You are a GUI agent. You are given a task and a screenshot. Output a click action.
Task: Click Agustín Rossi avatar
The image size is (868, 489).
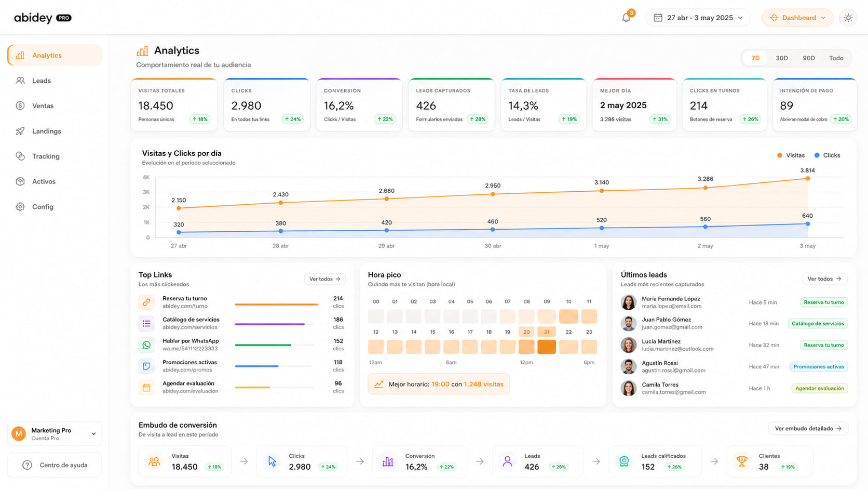point(629,366)
